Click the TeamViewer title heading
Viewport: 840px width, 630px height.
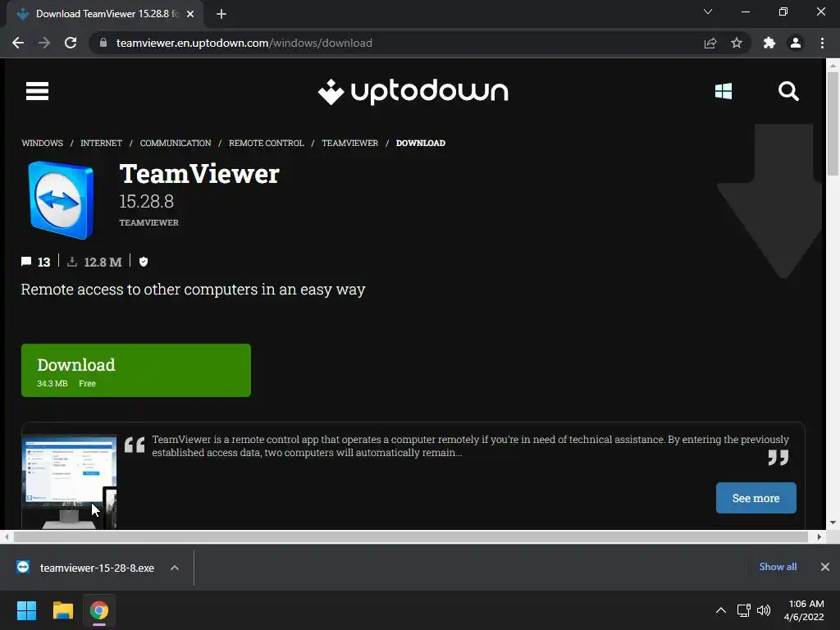199,174
